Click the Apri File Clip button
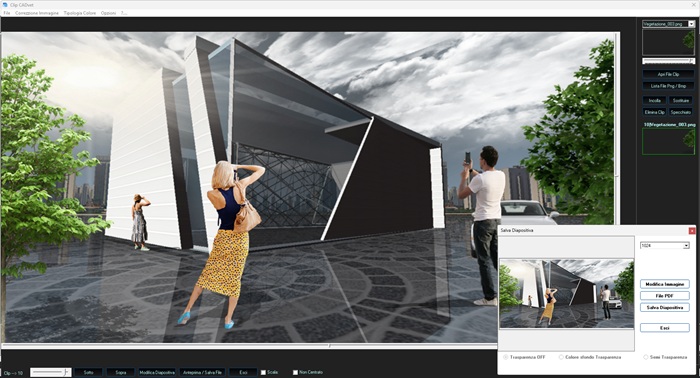Screen dimensions: 700x378 click(x=668, y=74)
